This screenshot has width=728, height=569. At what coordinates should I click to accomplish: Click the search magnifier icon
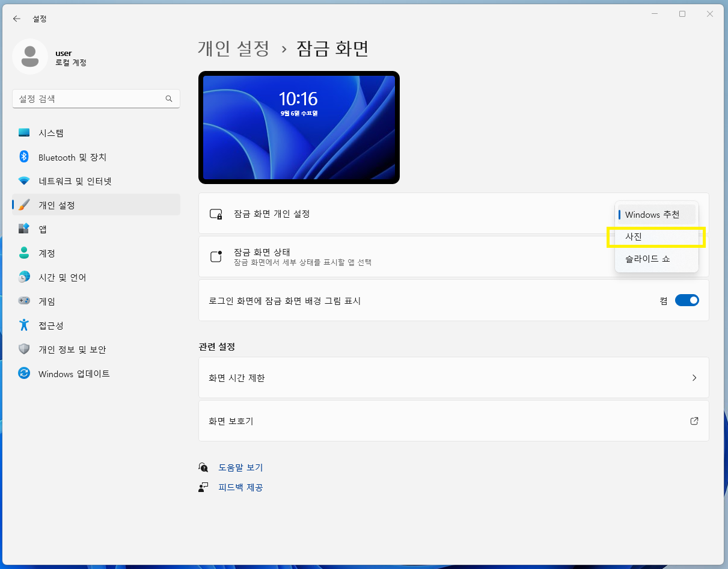[169, 99]
